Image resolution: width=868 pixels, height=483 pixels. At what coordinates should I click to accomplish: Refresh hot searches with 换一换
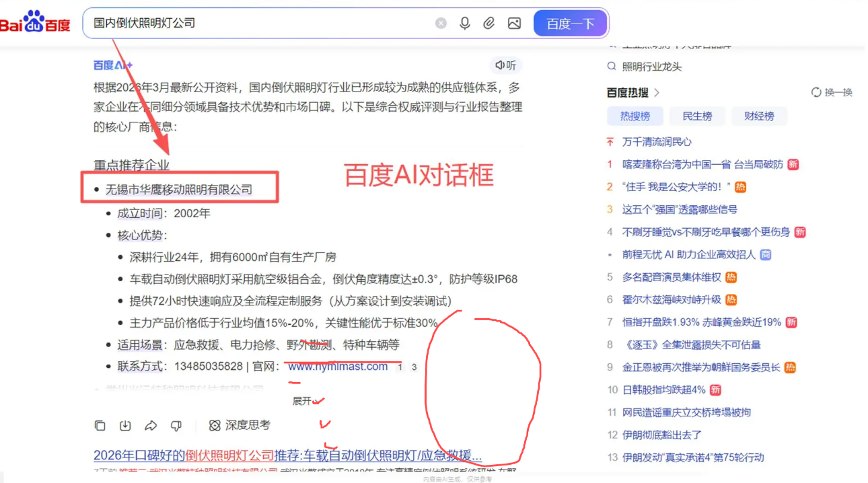[832, 92]
